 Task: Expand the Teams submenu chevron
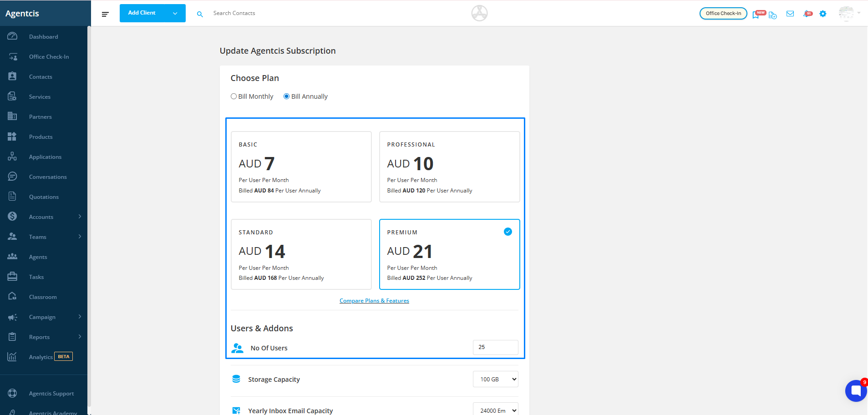click(x=80, y=237)
